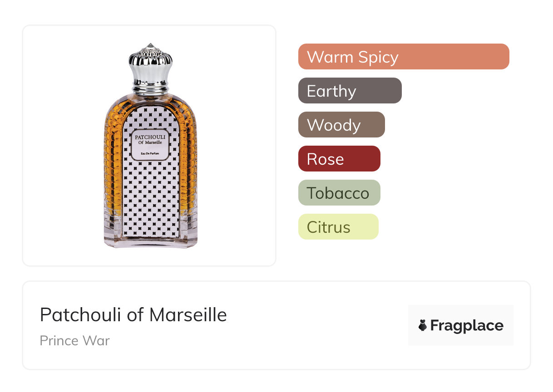
Task: Click the silver neck collar of bottle
Action: (150, 87)
